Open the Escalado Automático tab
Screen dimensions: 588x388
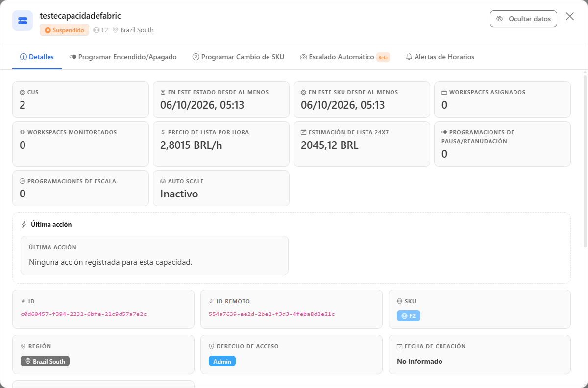pyautogui.click(x=344, y=57)
